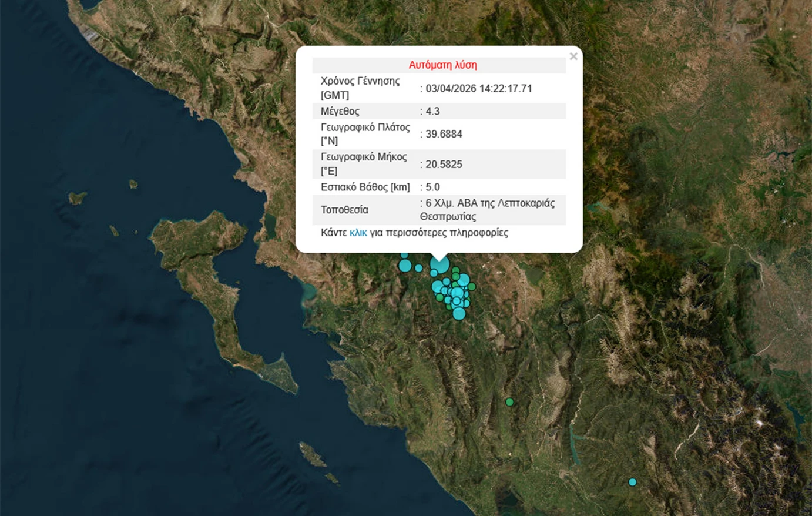This screenshot has height=516, width=812.
Task: Dismiss the earthquake info popup
Action: click(573, 56)
